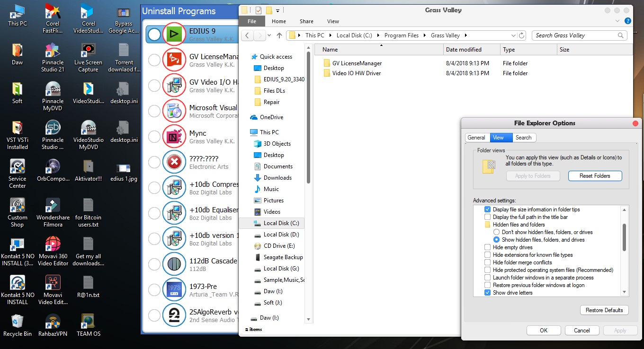Click the 2SAlgoReverb program icon
644x349 pixels.
pos(175,315)
